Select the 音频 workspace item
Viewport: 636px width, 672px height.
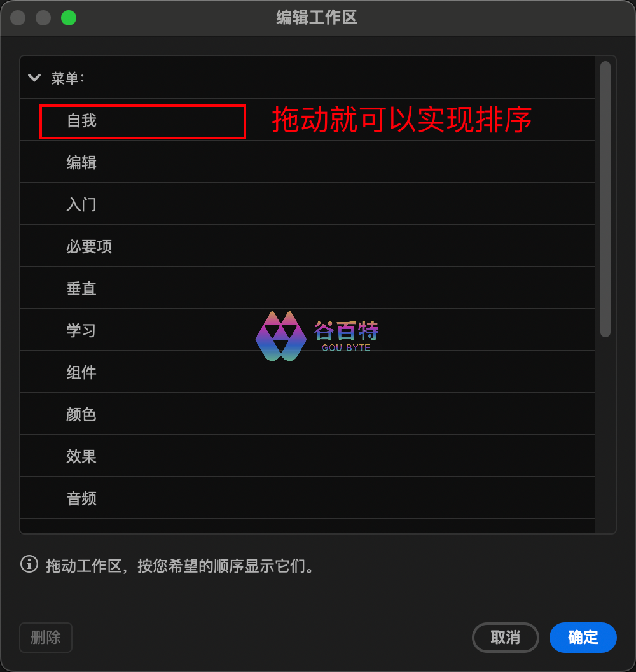(x=308, y=498)
